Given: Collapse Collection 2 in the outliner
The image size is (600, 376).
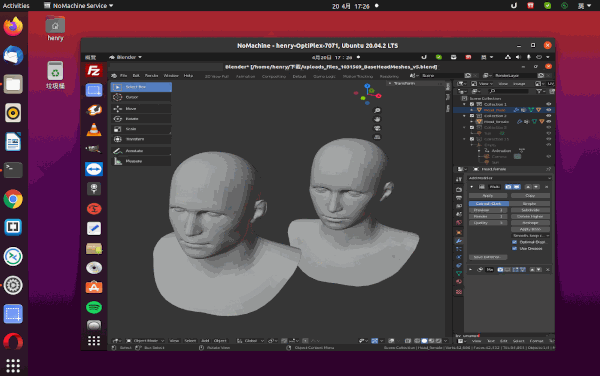Looking at the screenshot, I should coord(465,116).
